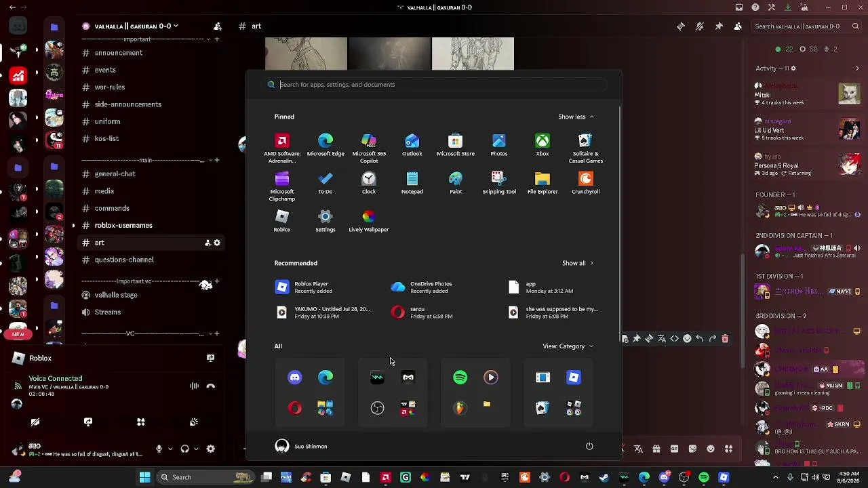868x488 pixels.
Task: Open the View: Category dropdown
Action: click(568, 346)
